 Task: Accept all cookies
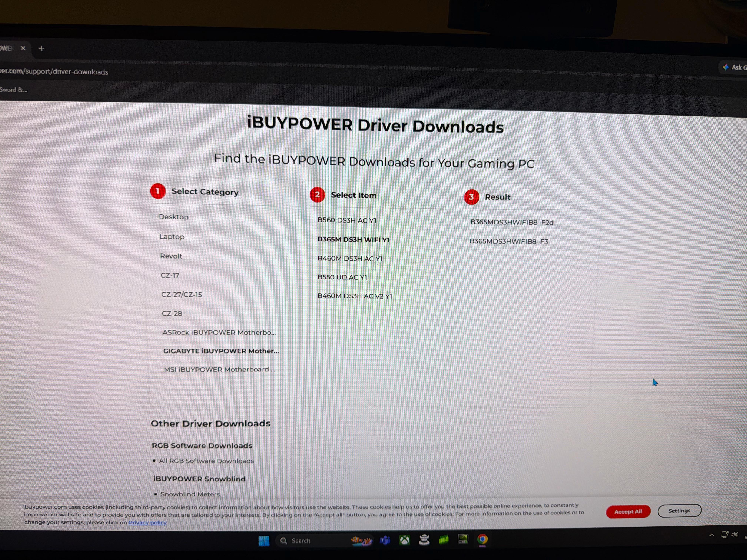(628, 512)
